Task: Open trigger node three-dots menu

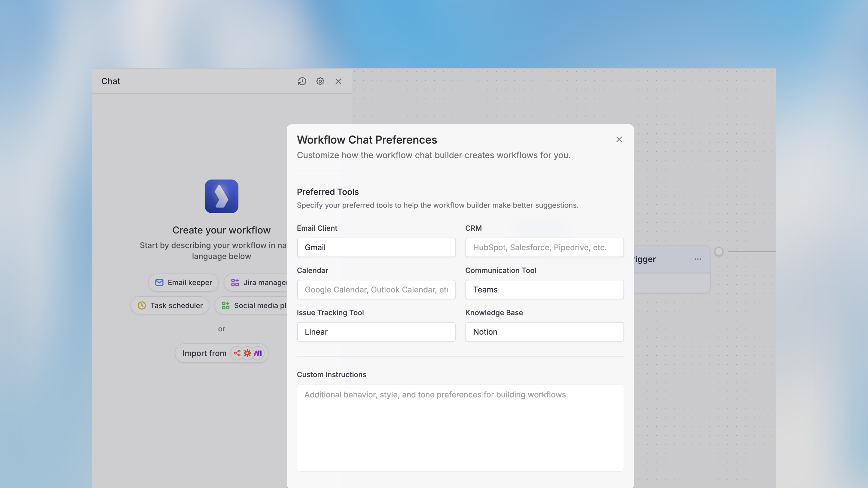Action: pyautogui.click(x=697, y=259)
